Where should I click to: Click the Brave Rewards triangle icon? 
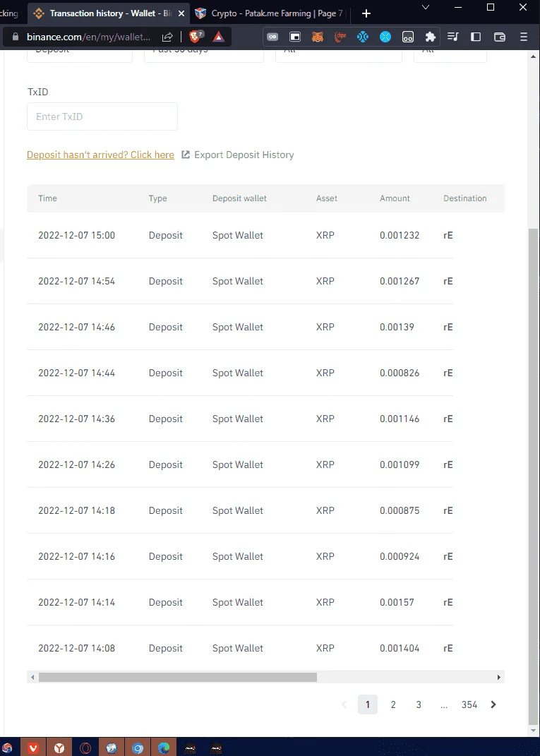tap(218, 37)
